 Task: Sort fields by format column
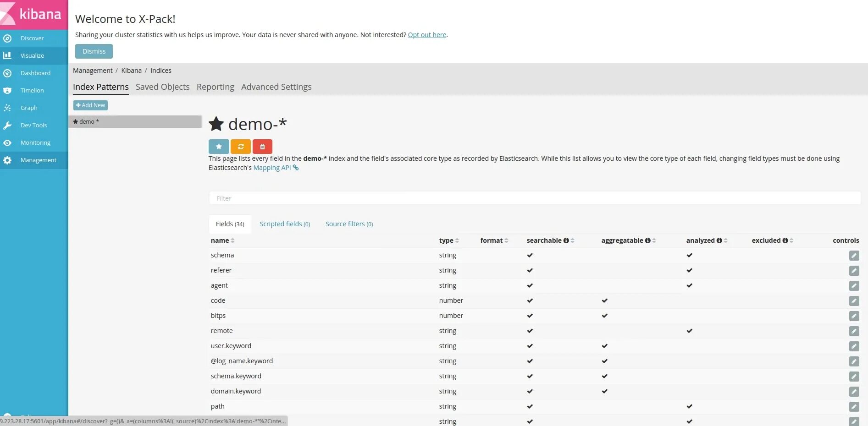pos(507,240)
